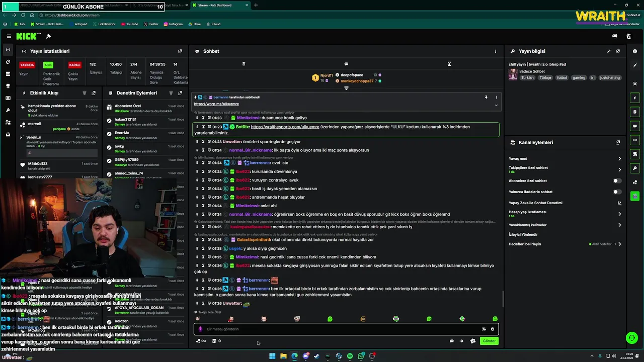Open a new browser tab
The image size is (644, 362).
256,6
